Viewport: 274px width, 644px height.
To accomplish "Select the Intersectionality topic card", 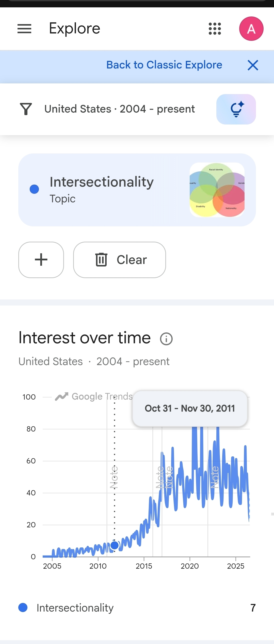I will [x=137, y=190].
